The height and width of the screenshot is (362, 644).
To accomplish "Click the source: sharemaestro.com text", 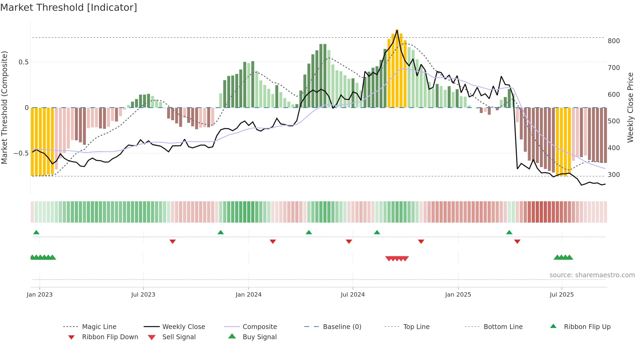I will (x=592, y=275).
